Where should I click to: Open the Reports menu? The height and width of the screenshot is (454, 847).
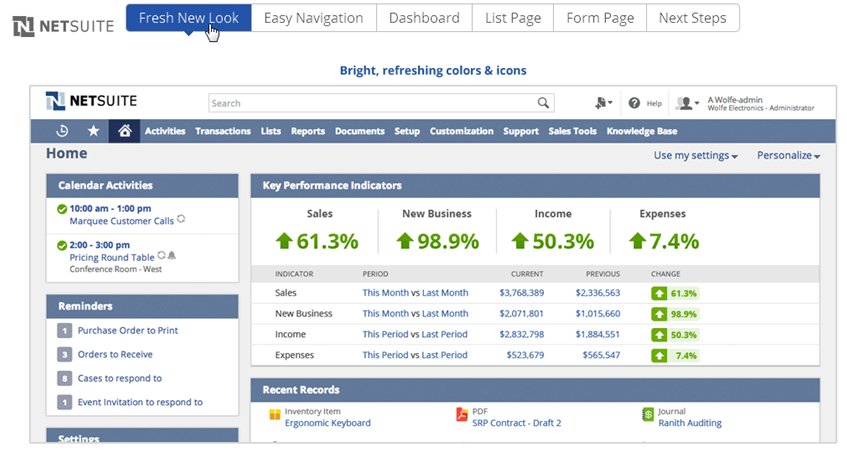click(308, 131)
